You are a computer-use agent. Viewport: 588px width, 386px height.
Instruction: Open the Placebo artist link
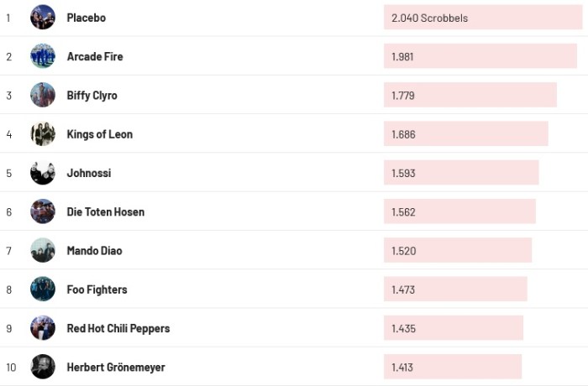(87, 18)
